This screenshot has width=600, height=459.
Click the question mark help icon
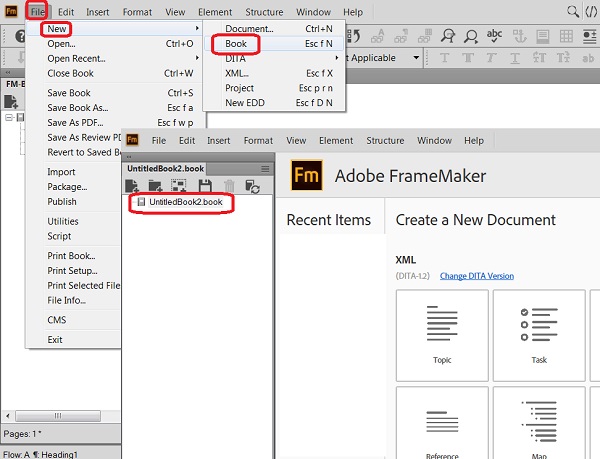[x=20, y=36]
